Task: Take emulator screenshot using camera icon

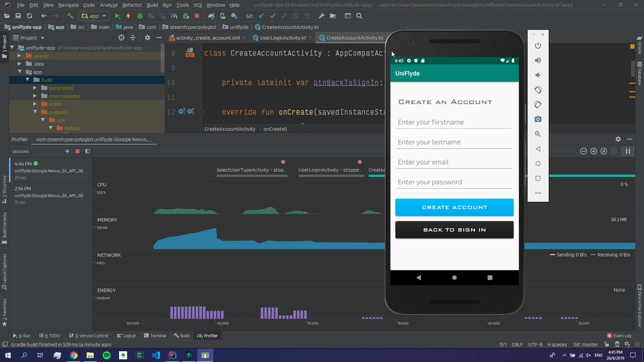Action: click(538, 119)
